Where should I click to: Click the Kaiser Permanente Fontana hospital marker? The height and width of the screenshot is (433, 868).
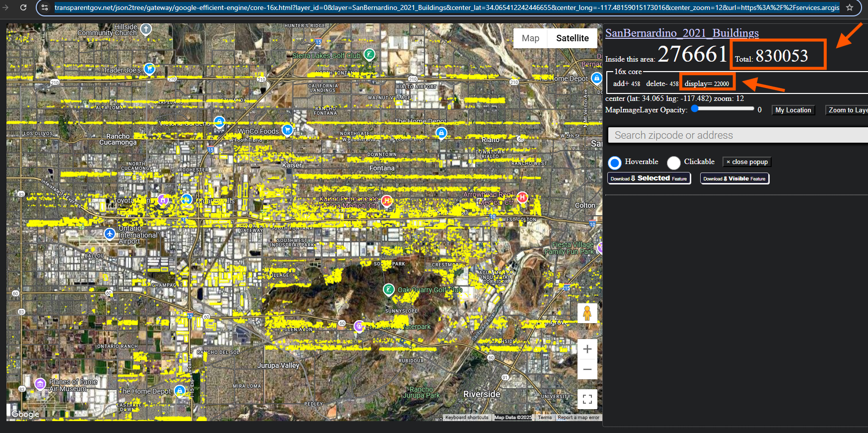click(387, 200)
